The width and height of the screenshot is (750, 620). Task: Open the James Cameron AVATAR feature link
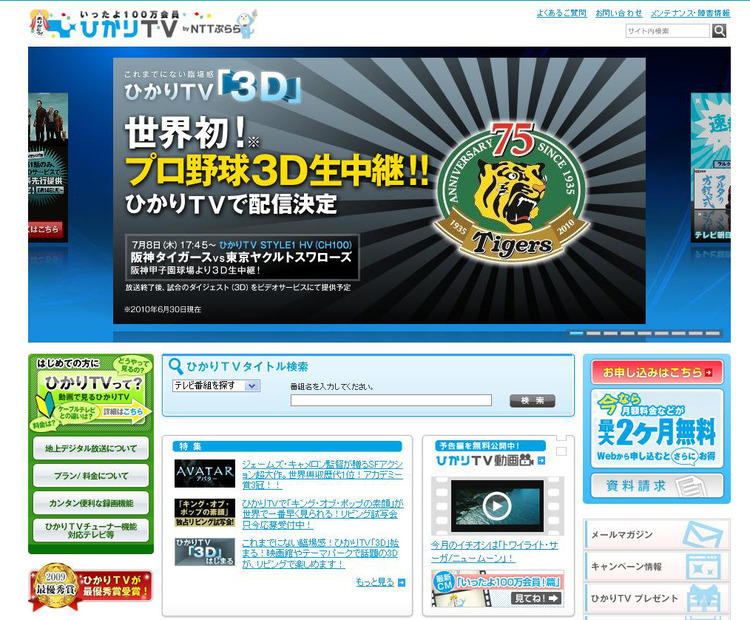(x=322, y=475)
